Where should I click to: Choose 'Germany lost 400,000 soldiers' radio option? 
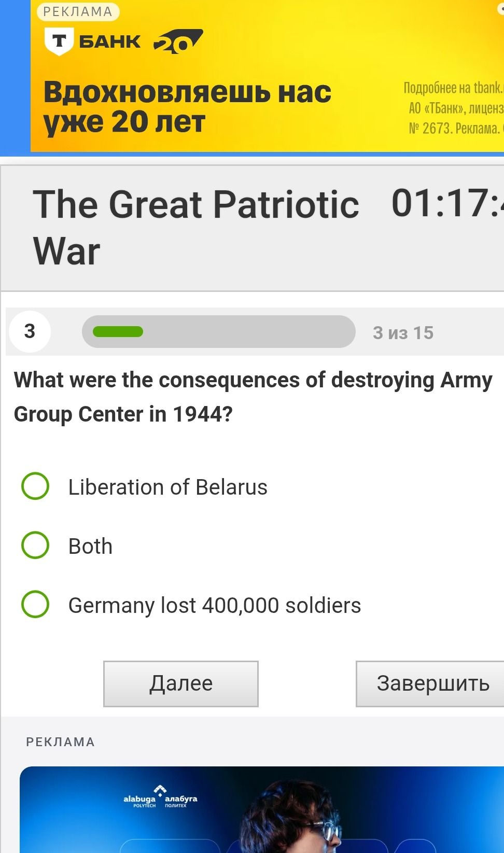coord(35,605)
